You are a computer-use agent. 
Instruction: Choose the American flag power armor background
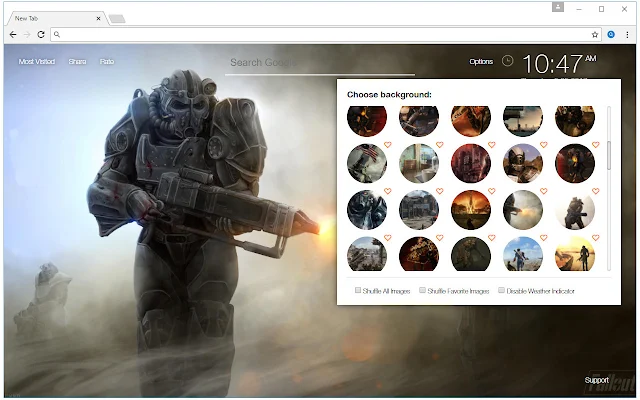(x=367, y=163)
